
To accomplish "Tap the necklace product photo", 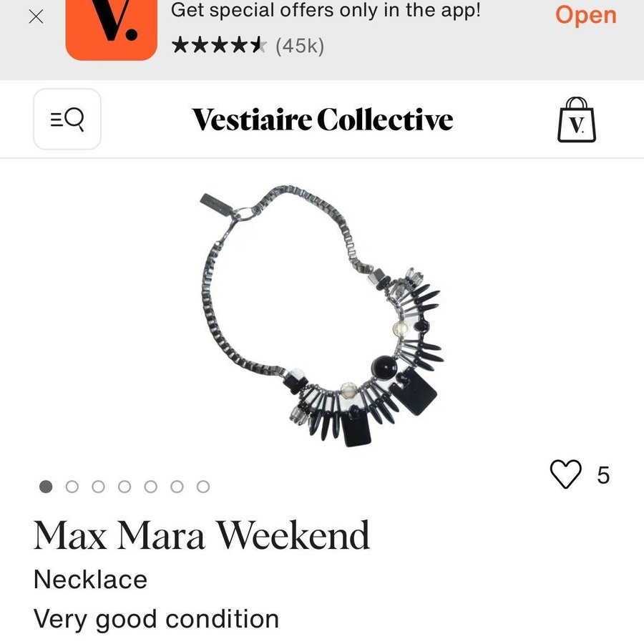I will point(322,315).
